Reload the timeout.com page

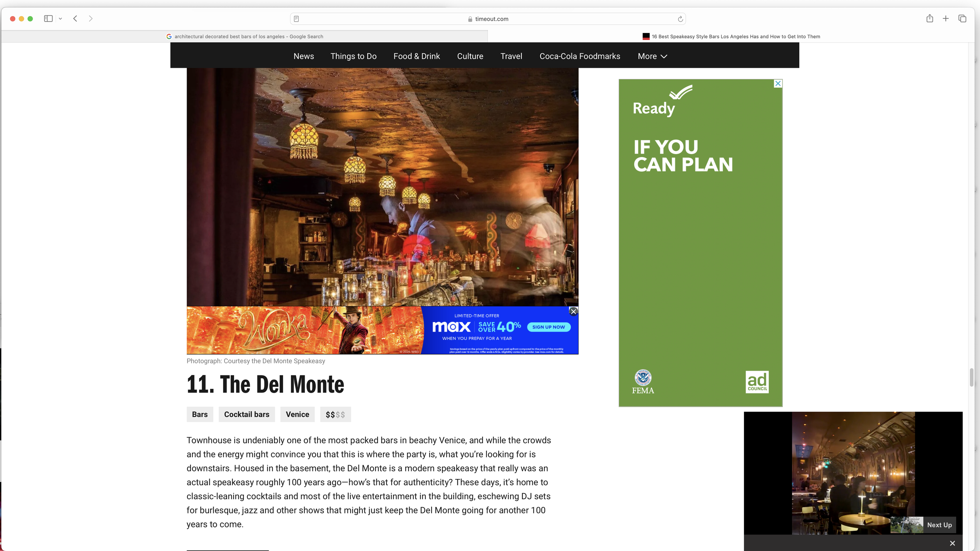click(x=680, y=19)
